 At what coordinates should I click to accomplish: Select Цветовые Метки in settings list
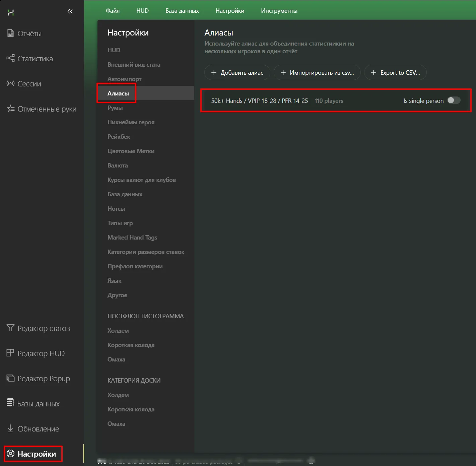131,151
